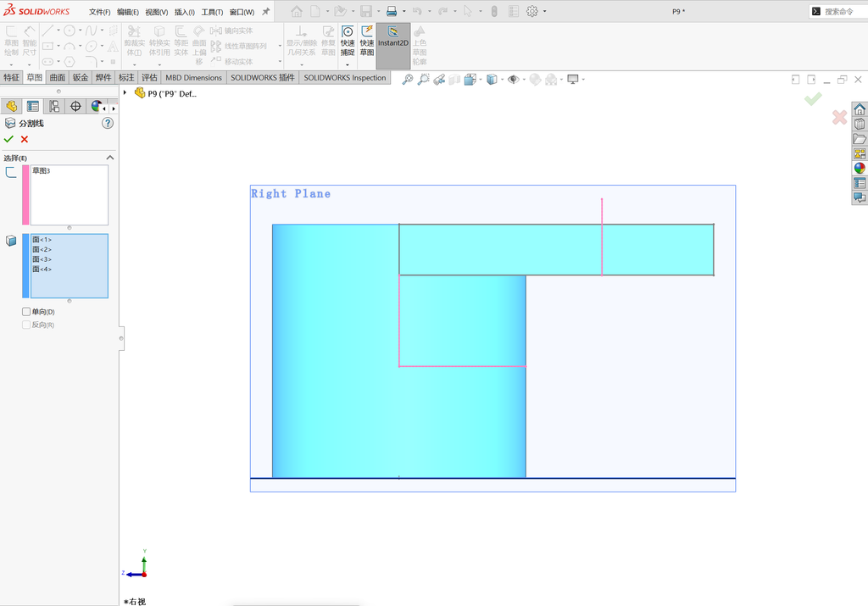Screen dimensions: 868x606
Task: Open Custom Properties icon in task pane
Action: click(860, 183)
